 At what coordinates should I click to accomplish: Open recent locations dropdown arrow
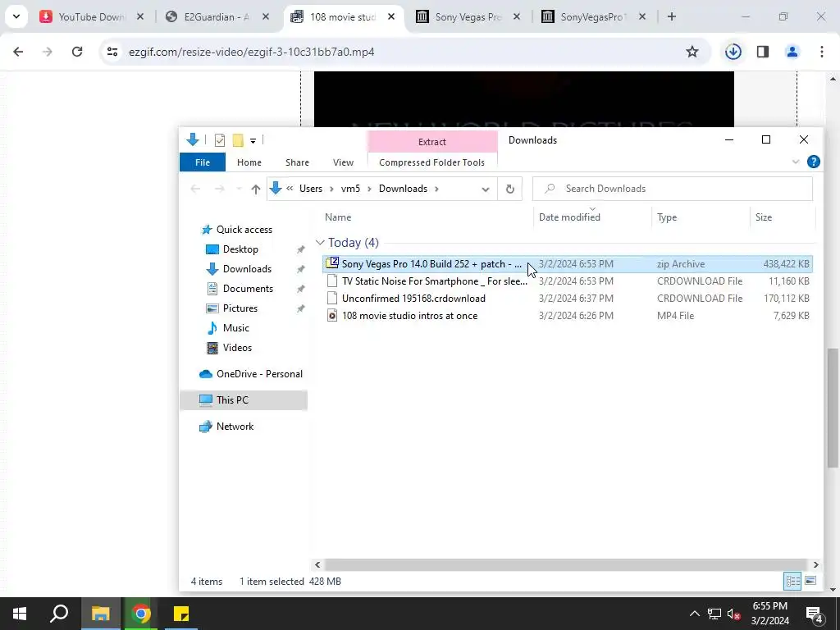tap(239, 189)
